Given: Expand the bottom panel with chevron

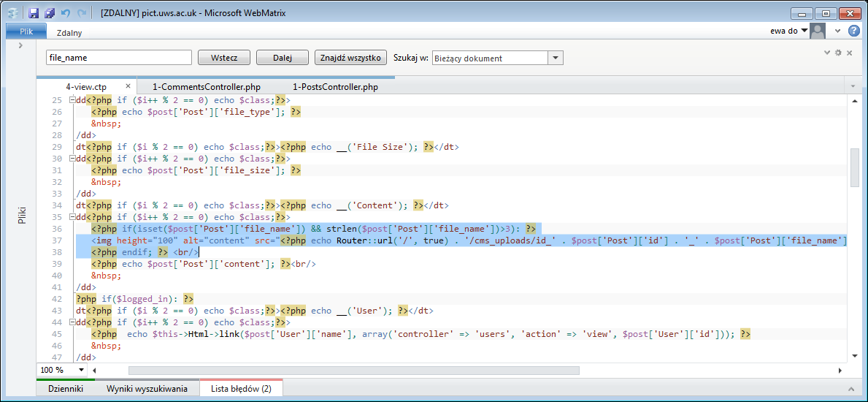Looking at the screenshot, I should pyautogui.click(x=850, y=389).
